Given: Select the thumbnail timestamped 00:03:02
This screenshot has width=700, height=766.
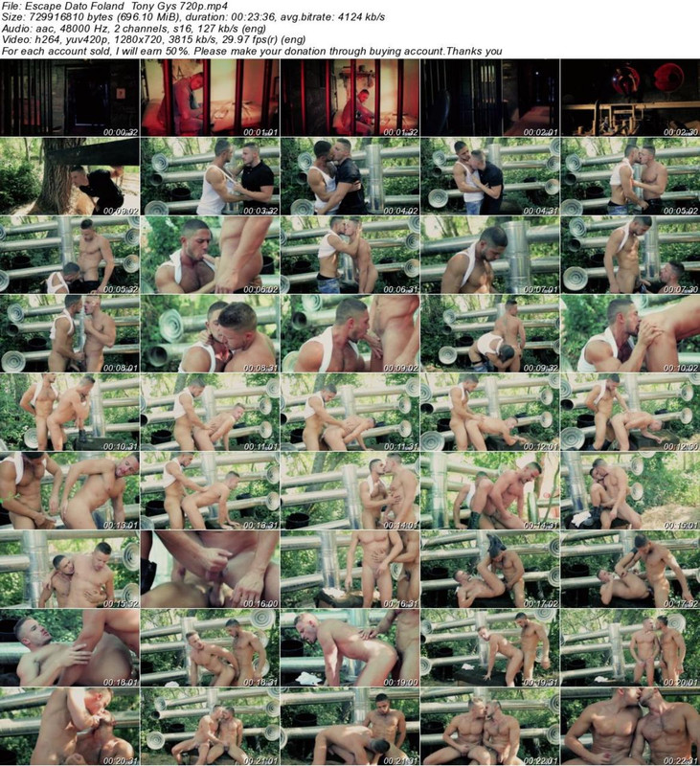Looking at the screenshot, I should [70, 176].
